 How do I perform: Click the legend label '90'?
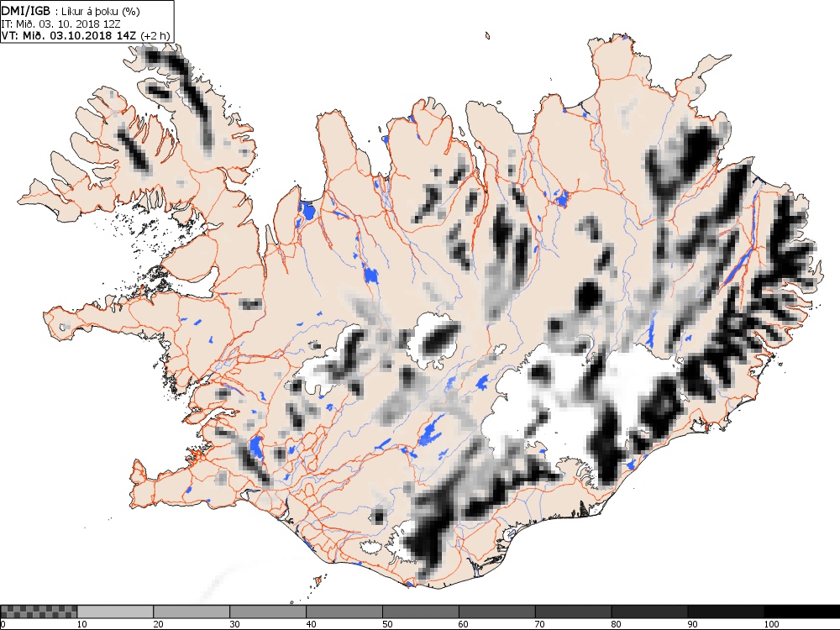tap(693, 624)
